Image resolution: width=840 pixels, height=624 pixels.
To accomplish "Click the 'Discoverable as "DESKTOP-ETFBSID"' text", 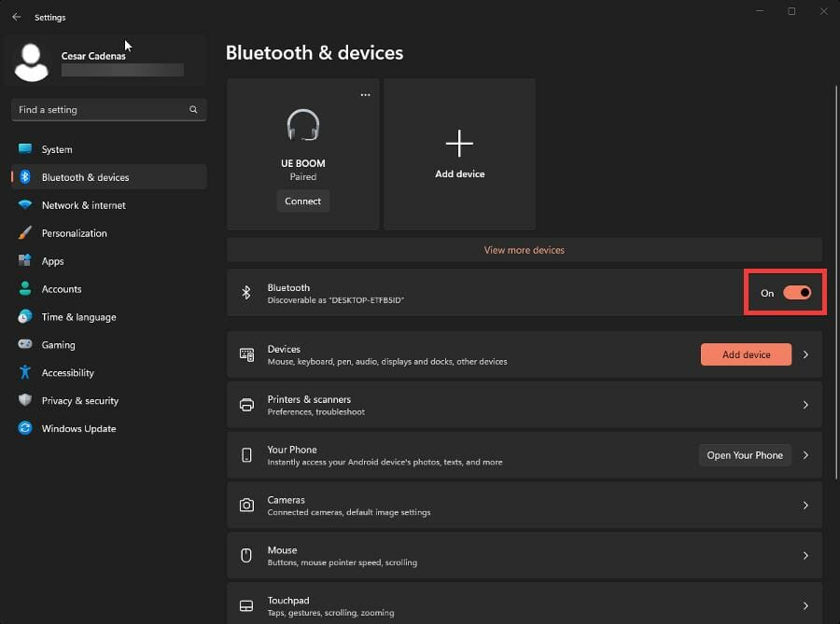I will coord(336,300).
